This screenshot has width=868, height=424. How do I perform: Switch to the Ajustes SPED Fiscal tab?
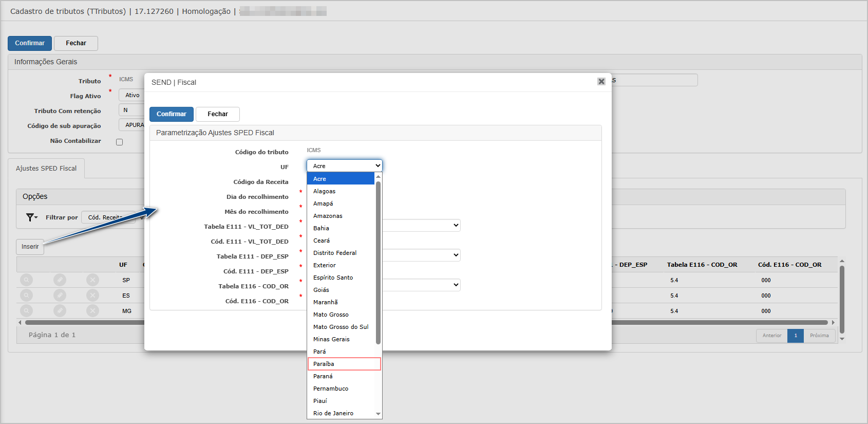click(46, 169)
